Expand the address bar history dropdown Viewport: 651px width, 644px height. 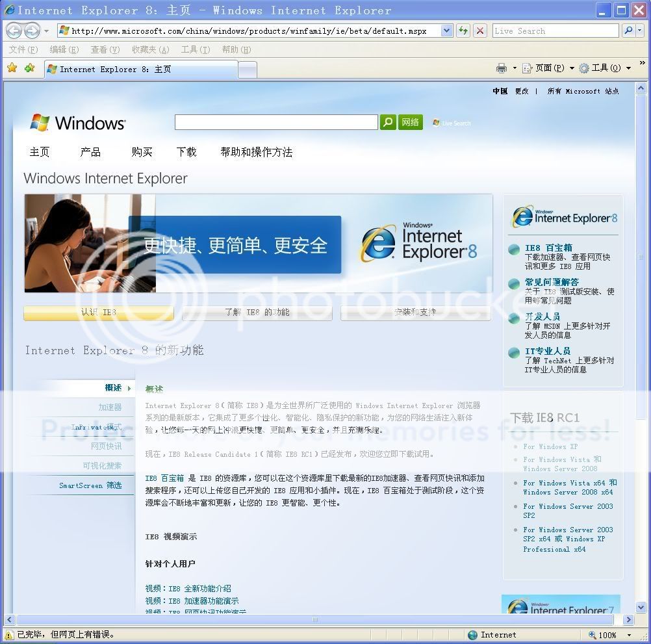click(x=447, y=31)
